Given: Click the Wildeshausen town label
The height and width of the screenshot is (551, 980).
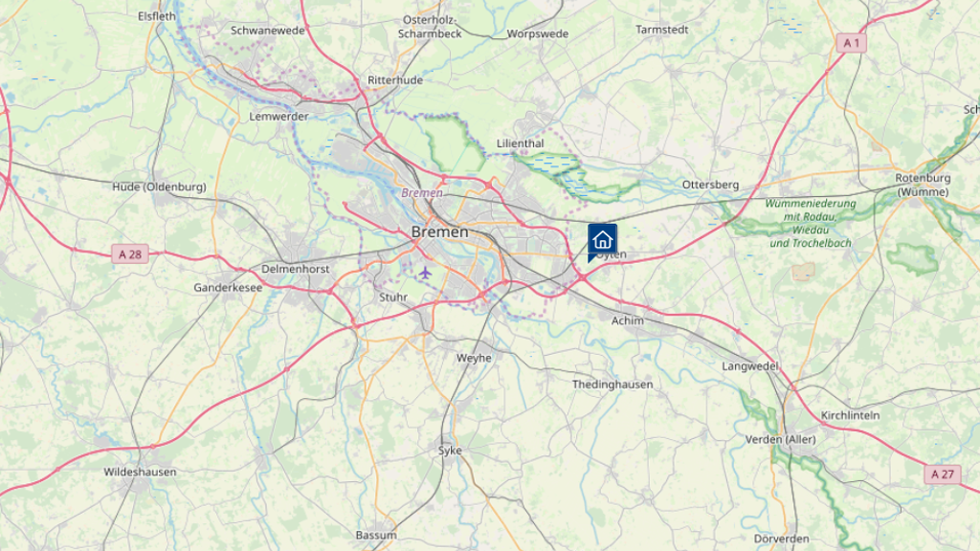Looking at the screenshot, I should coord(140,472).
